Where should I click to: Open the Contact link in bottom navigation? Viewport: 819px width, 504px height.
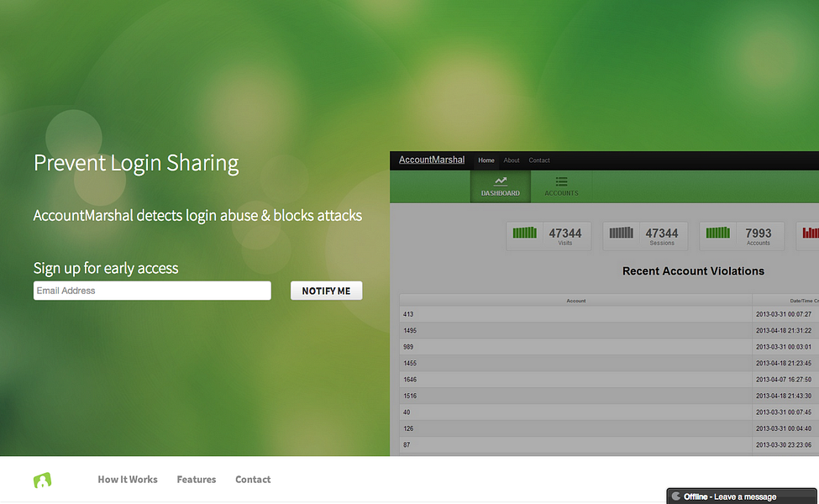click(x=253, y=480)
